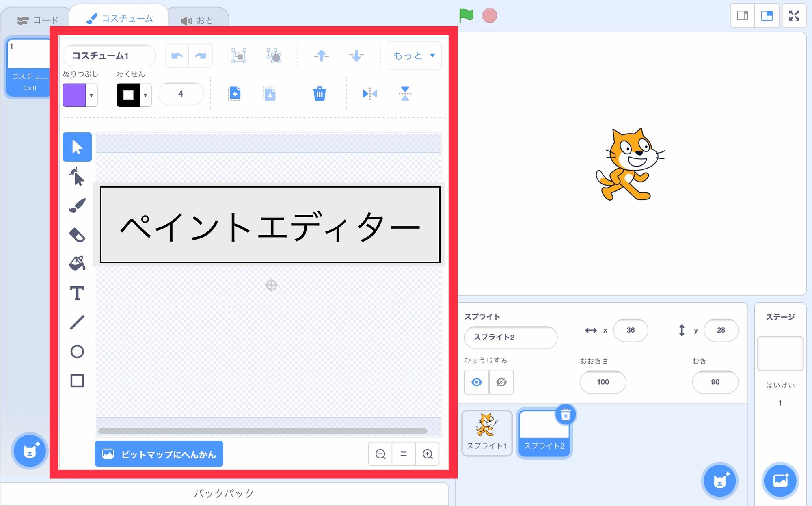Open the コスチューム tab
Viewport: 812px width, 506px height.
119,18
